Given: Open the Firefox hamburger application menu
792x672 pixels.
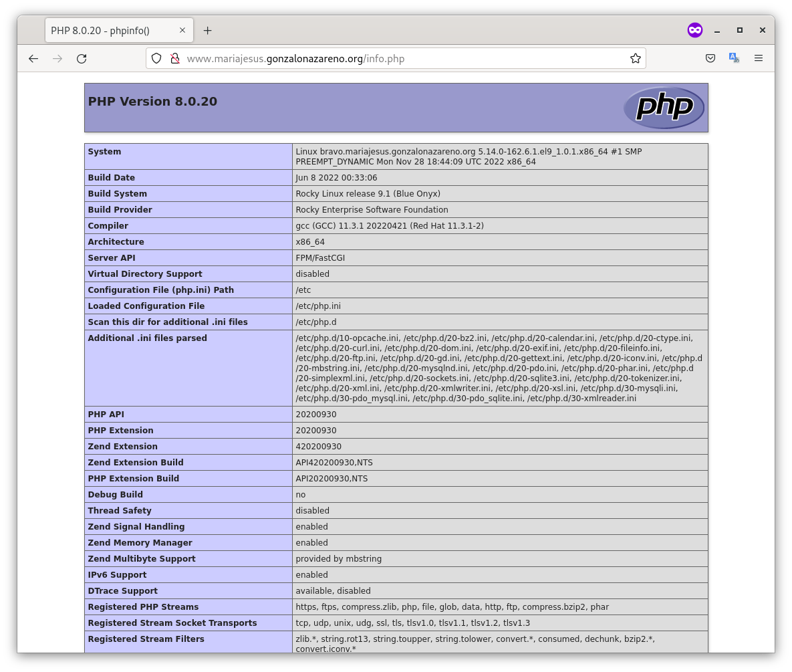Looking at the screenshot, I should point(759,59).
